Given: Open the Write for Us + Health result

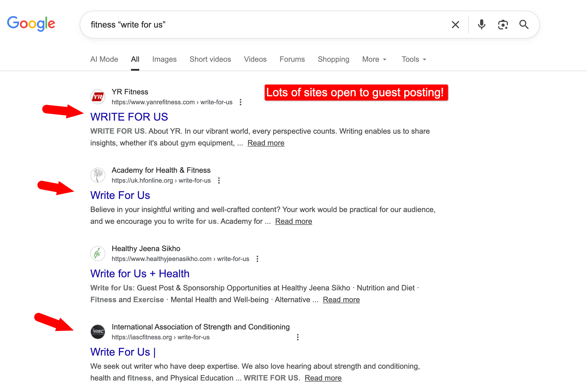Looking at the screenshot, I should [x=140, y=274].
